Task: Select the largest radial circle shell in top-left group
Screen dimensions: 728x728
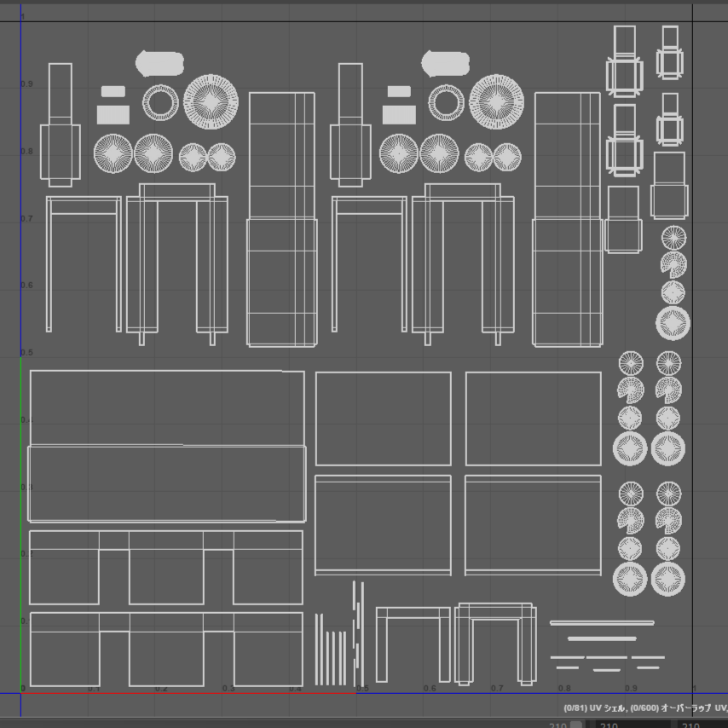Action: [211, 101]
